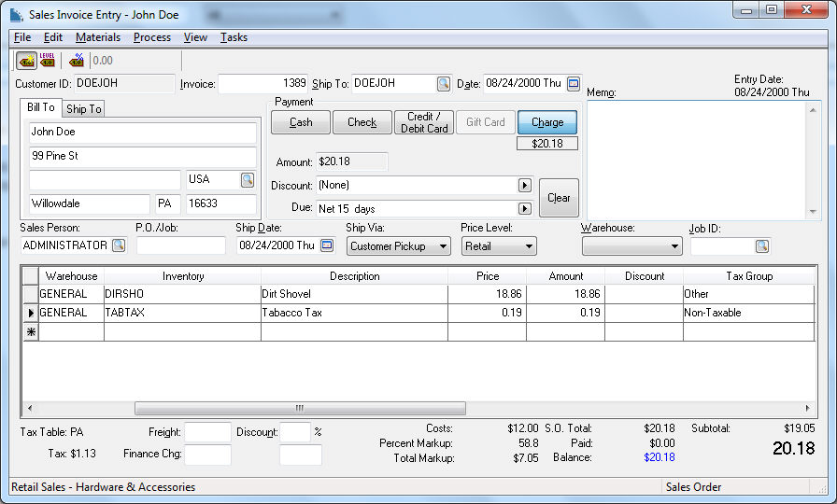
Task: Open the File menu
Action: (x=21, y=37)
